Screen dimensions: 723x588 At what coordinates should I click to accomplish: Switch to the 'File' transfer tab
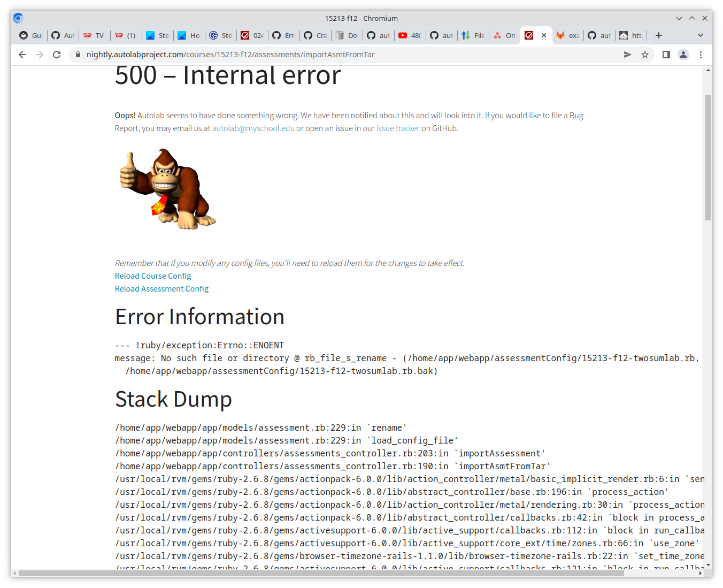coord(473,35)
